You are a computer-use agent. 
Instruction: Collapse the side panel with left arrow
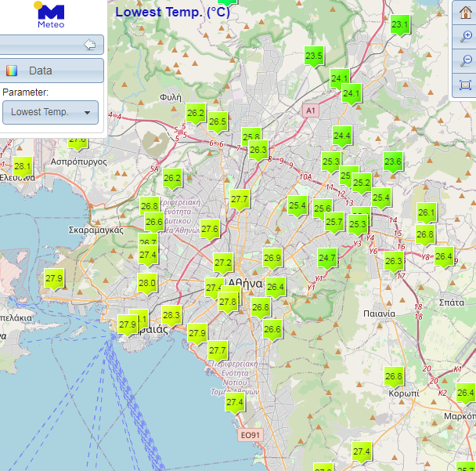(x=89, y=45)
